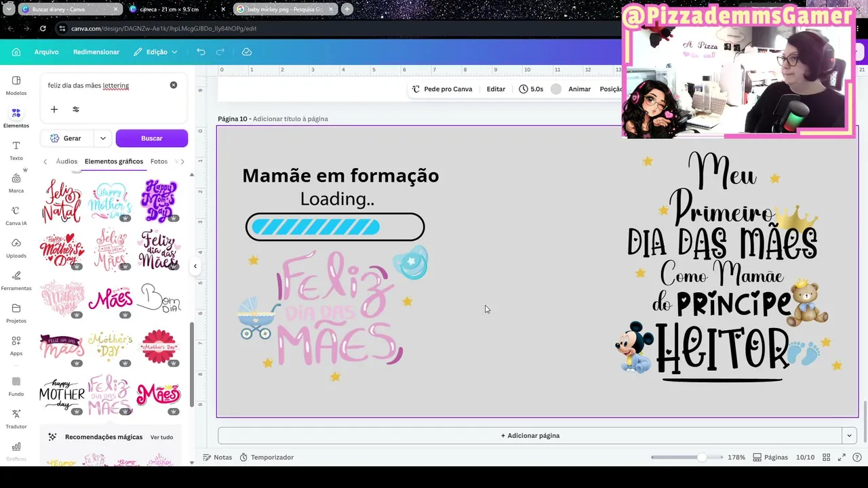Click the zoom slider handle
This screenshot has width=868, height=488.
(701, 457)
